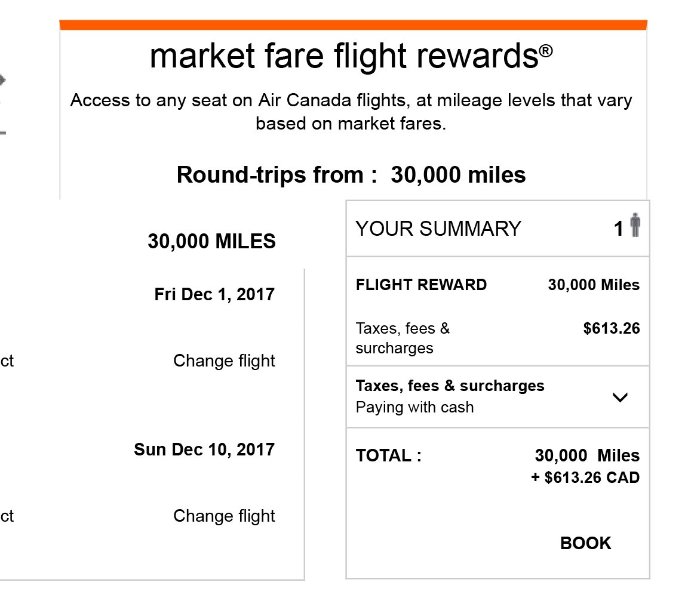Image resolution: width=688 pixels, height=616 pixels.
Task: Open the "Paying with cash" payment option
Action: (x=414, y=408)
